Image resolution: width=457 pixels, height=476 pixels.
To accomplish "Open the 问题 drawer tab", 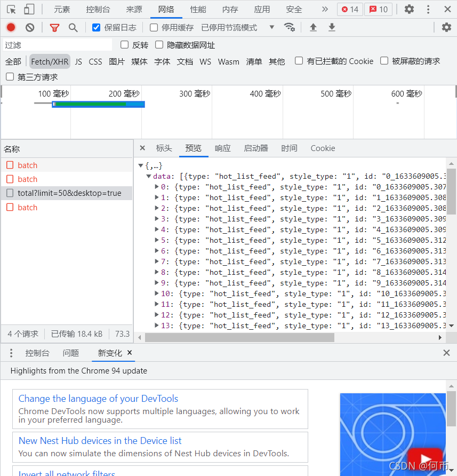I will pos(71,353).
